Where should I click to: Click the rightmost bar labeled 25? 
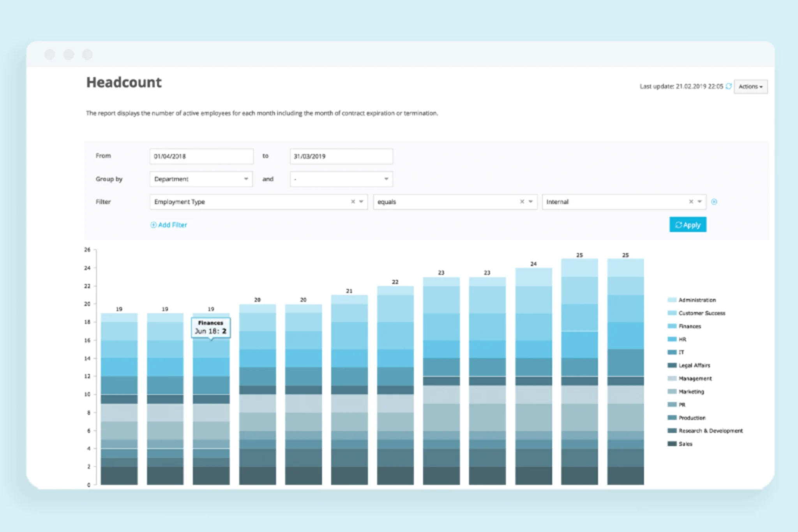(x=625, y=372)
